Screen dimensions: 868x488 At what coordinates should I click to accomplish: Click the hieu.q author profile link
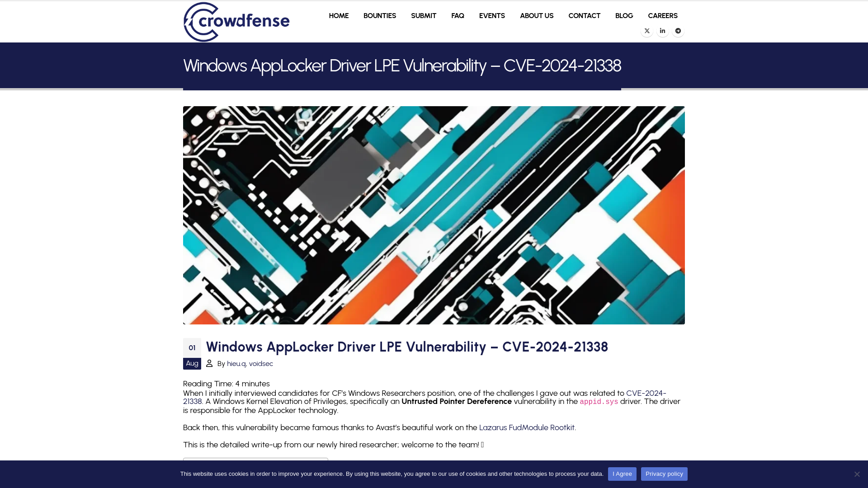click(x=236, y=363)
